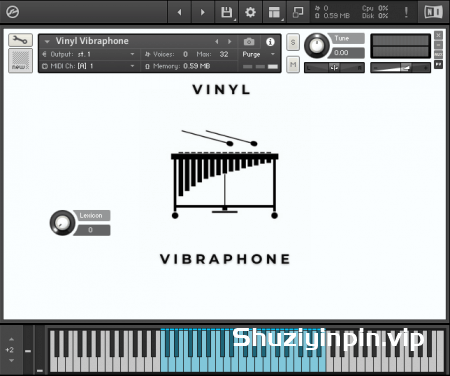Screen dimensions: 450x376
Task: Open the settings gear options
Action: coord(250,12)
